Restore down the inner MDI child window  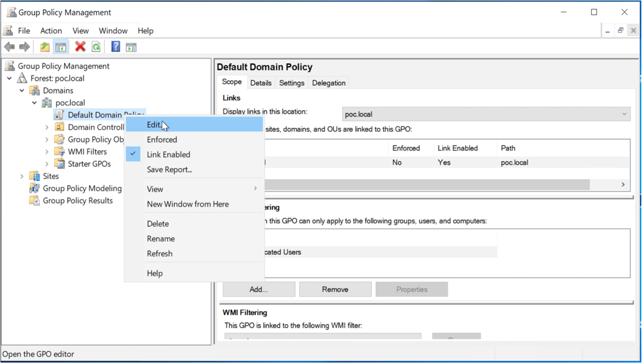[620, 30]
